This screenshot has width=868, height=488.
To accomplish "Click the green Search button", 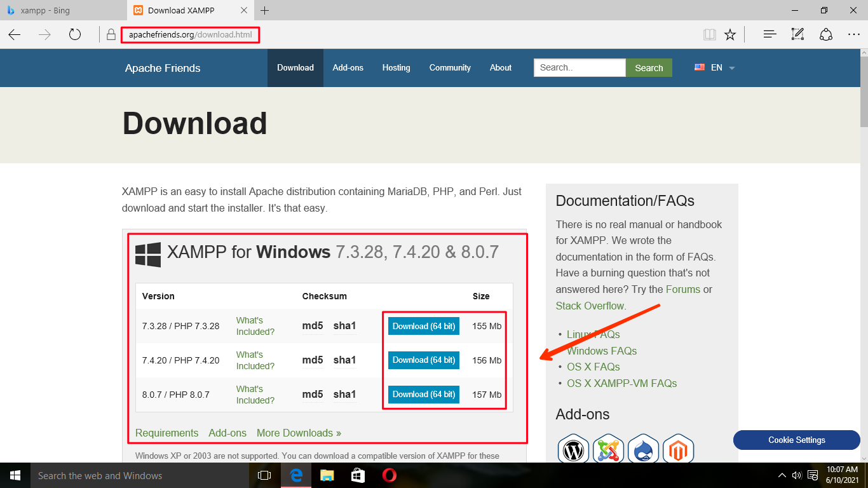I will (649, 67).
